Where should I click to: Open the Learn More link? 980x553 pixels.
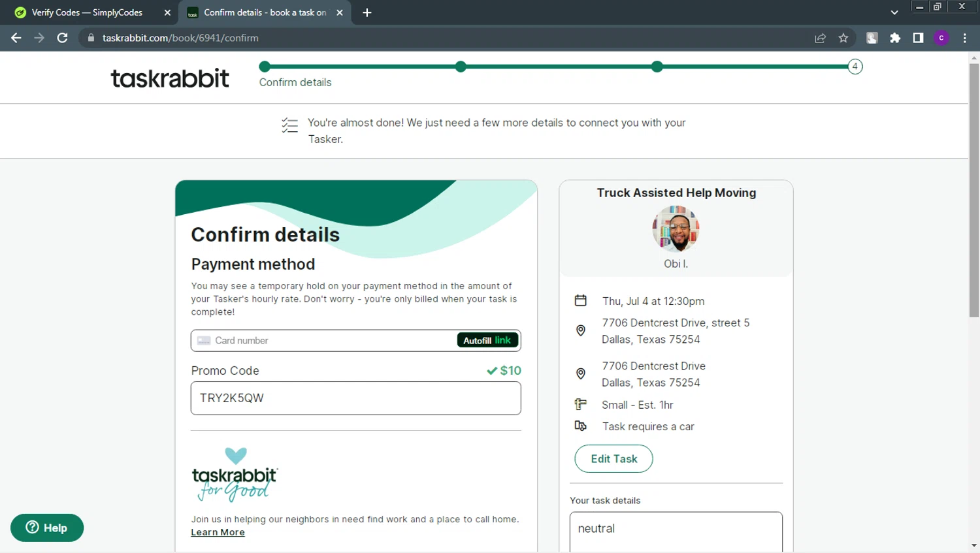[x=218, y=532]
